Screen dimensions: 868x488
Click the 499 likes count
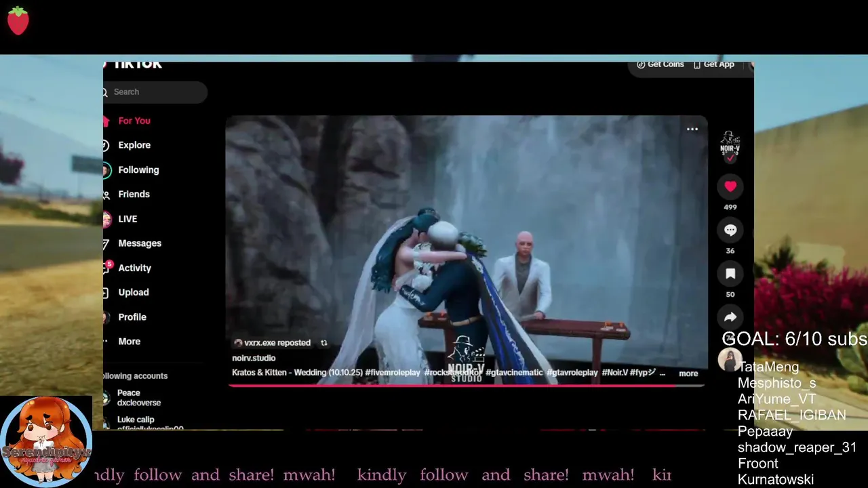pos(730,207)
